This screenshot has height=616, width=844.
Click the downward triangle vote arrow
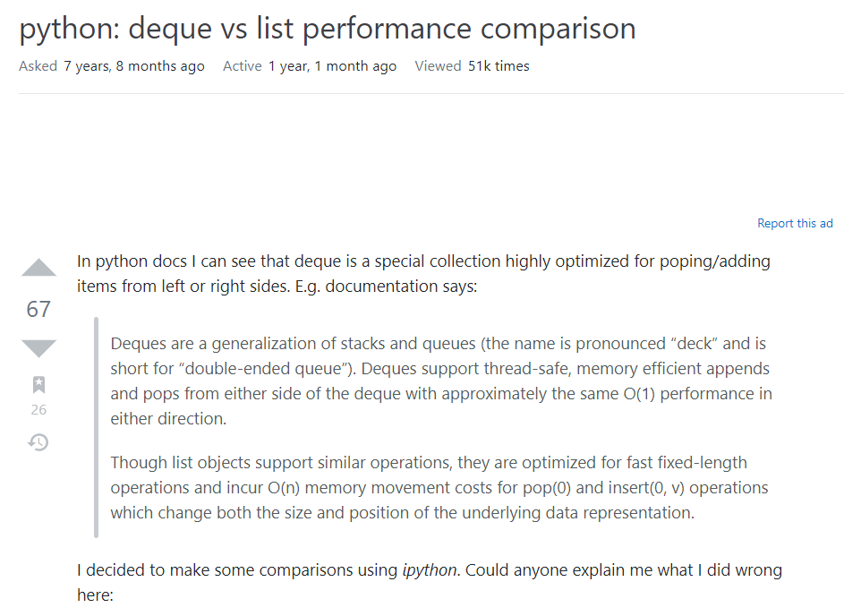click(x=38, y=348)
